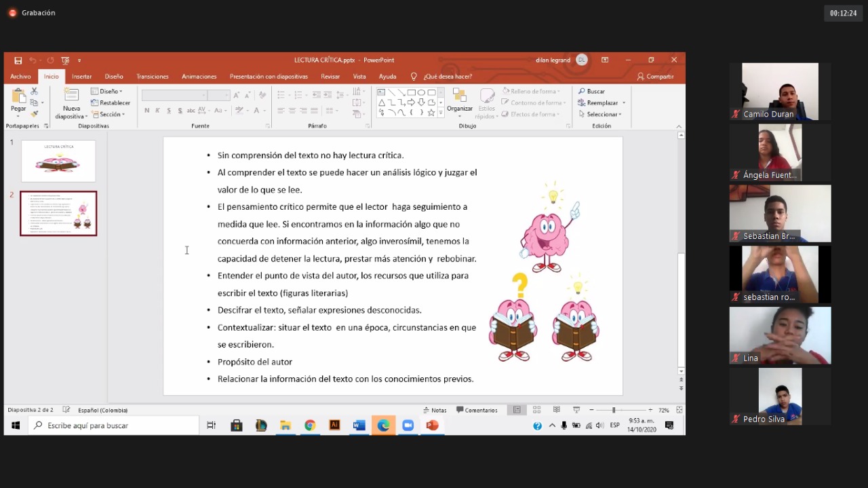Switch to the Animaciones tab

pos(199,77)
